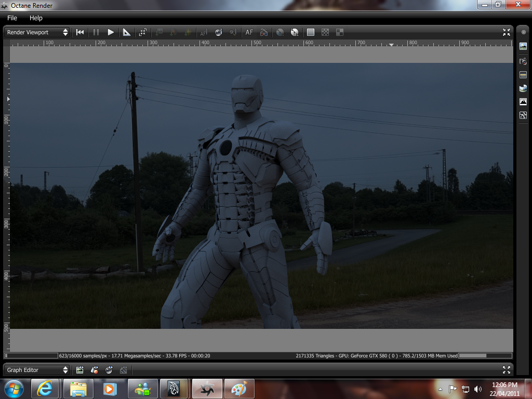The image size is (532, 399).
Task: Open the File menu
Action: point(12,18)
